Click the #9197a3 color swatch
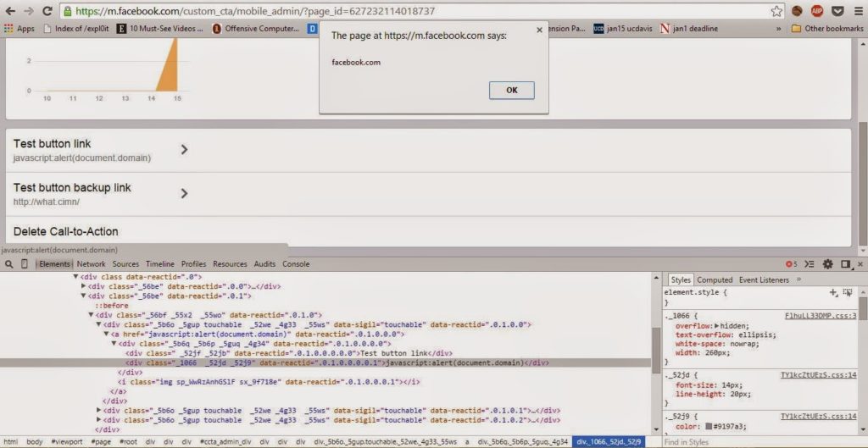The height and width of the screenshot is (448, 868). [x=708, y=427]
